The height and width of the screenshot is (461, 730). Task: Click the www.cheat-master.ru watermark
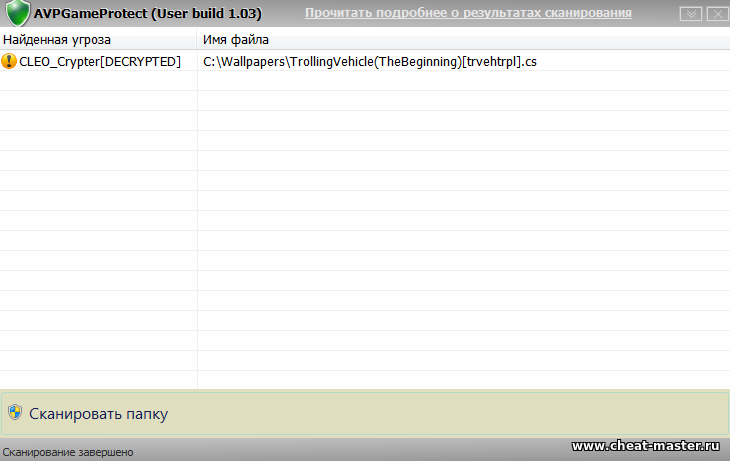click(645, 446)
